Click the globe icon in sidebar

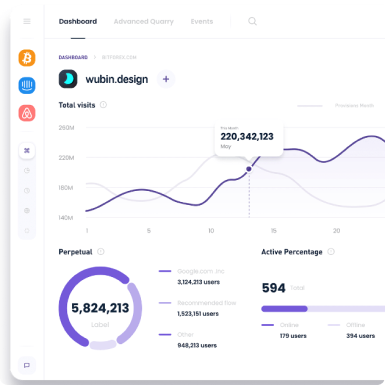pos(27,211)
